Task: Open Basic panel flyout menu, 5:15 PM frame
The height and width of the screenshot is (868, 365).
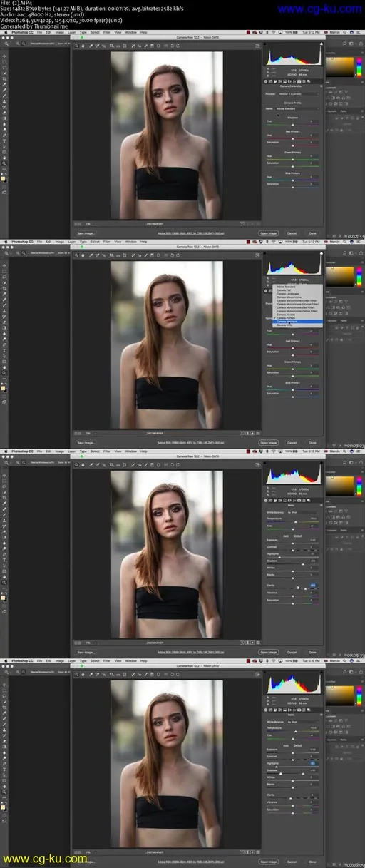Action: tap(321, 505)
